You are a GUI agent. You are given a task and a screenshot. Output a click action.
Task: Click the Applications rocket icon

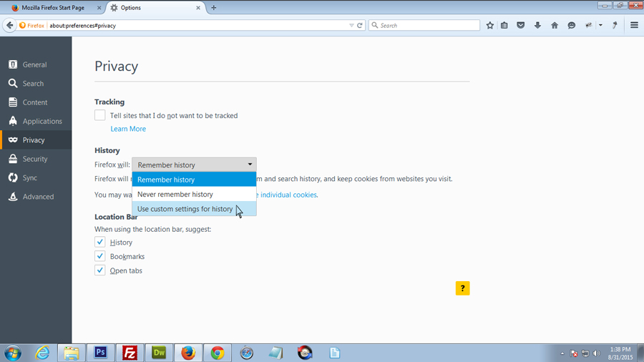click(x=13, y=121)
